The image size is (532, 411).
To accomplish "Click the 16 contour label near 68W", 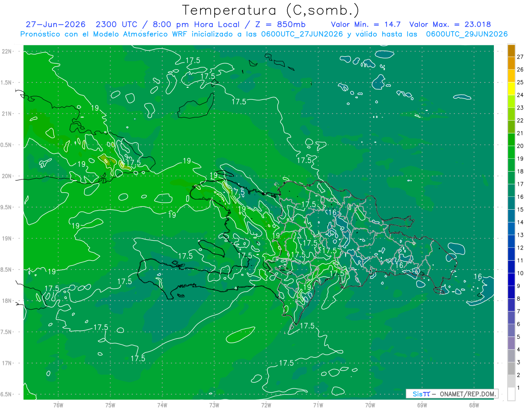I will [x=477, y=277].
